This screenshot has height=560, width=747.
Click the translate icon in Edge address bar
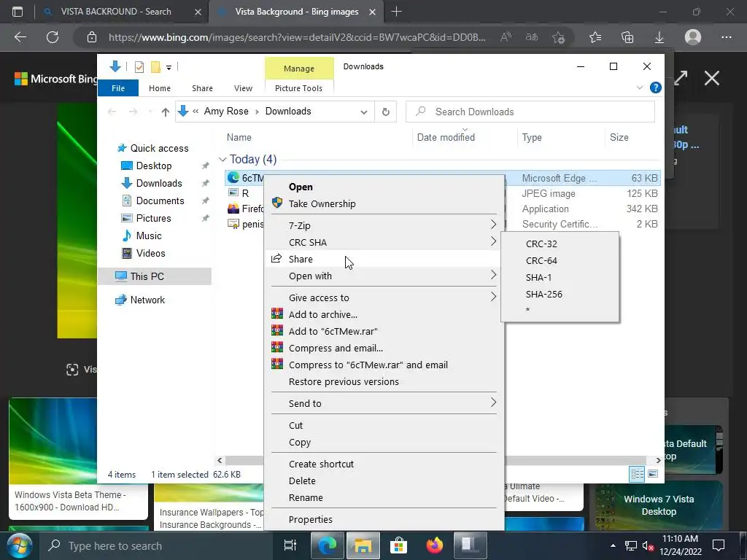[x=532, y=37]
